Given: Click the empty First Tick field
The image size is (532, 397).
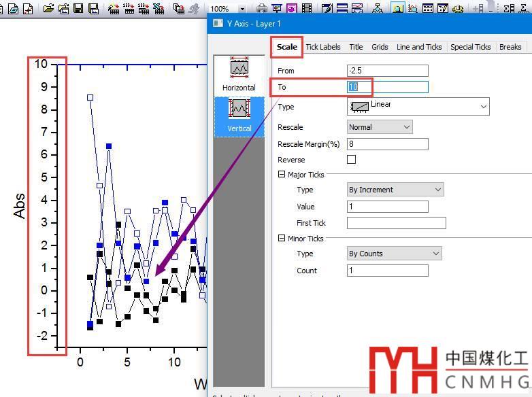Looking at the screenshot, I should pos(397,223).
